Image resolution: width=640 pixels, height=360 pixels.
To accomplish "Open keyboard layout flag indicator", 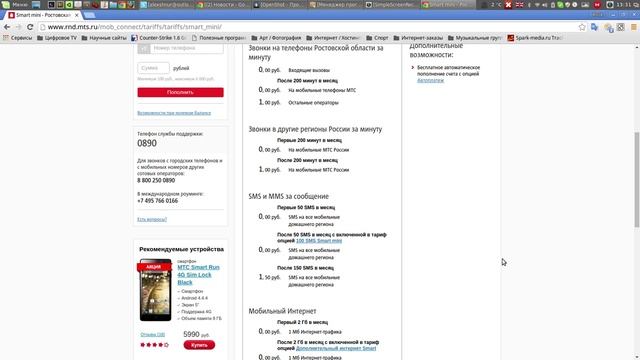I will click(519, 4).
